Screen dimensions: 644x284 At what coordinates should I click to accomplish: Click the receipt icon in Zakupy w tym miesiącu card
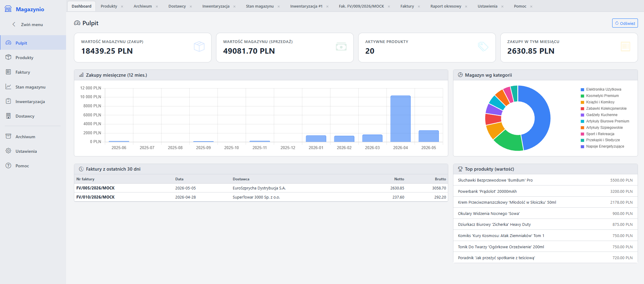(x=625, y=47)
